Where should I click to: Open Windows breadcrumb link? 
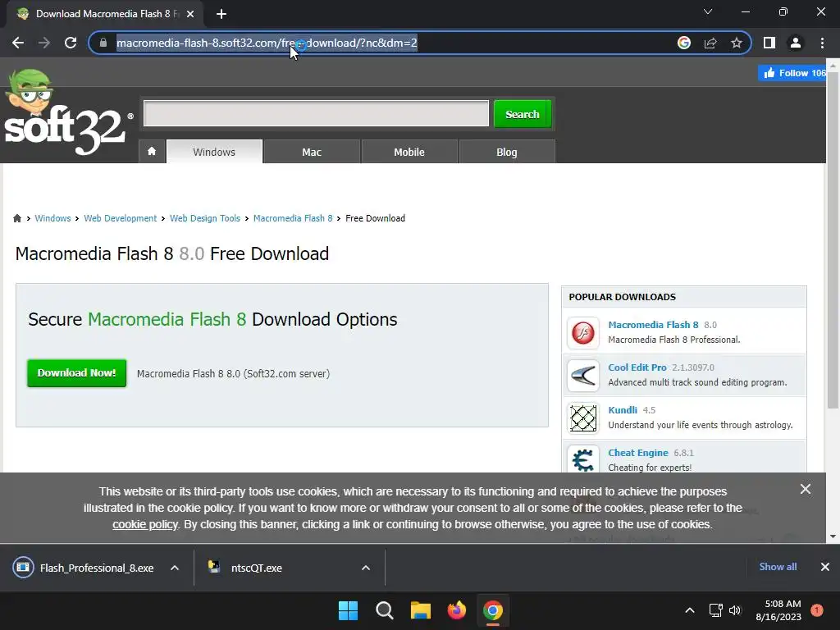point(52,218)
